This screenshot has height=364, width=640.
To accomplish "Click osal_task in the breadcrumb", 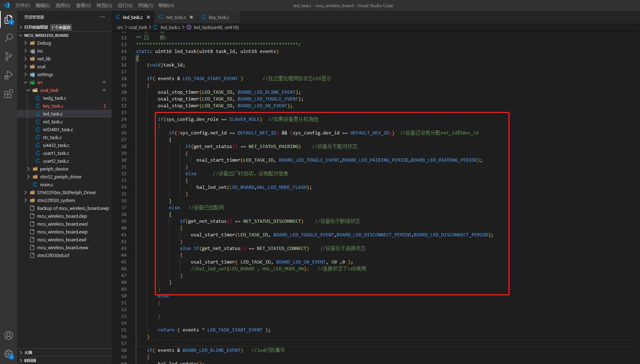I will pos(138,27).
